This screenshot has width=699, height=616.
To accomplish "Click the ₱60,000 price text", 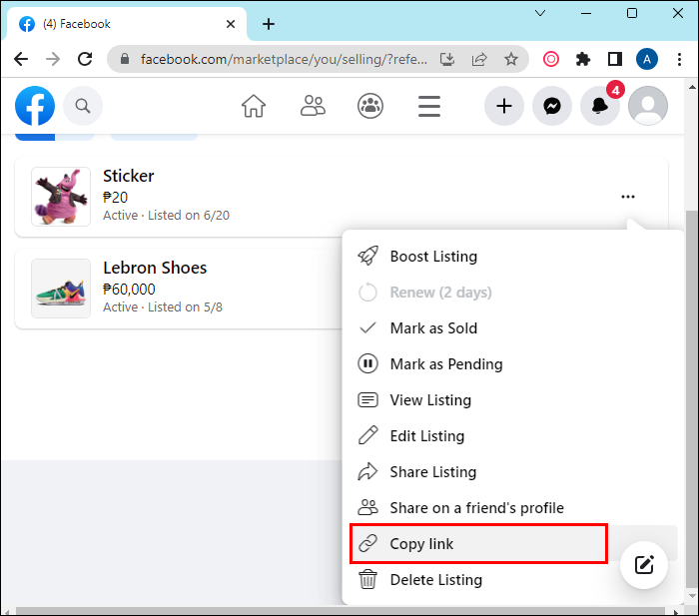I will (x=129, y=290).
